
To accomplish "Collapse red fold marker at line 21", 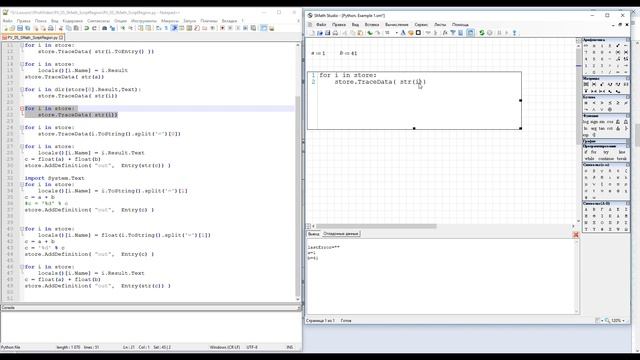I will point(22,109).
